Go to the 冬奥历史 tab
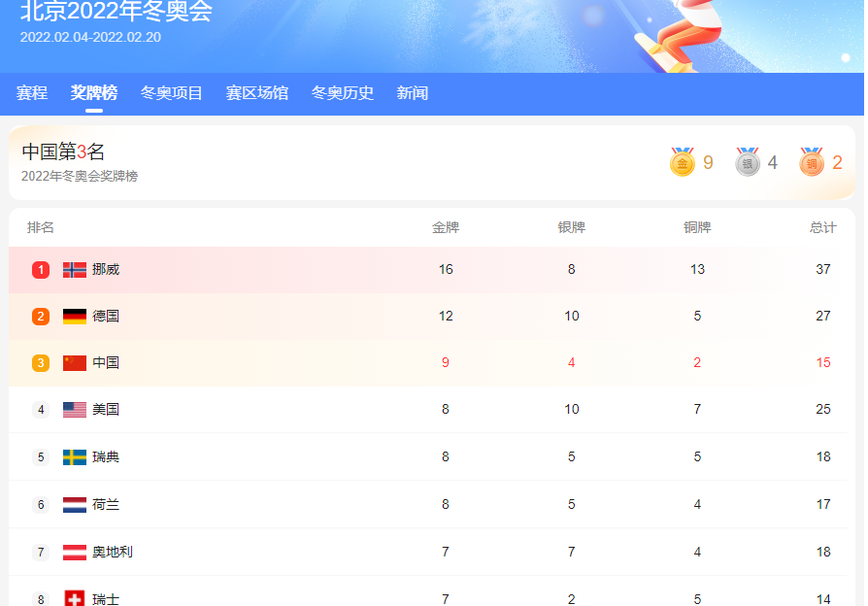Viewport: 868px width, 606px height. [x=342, y=92]
